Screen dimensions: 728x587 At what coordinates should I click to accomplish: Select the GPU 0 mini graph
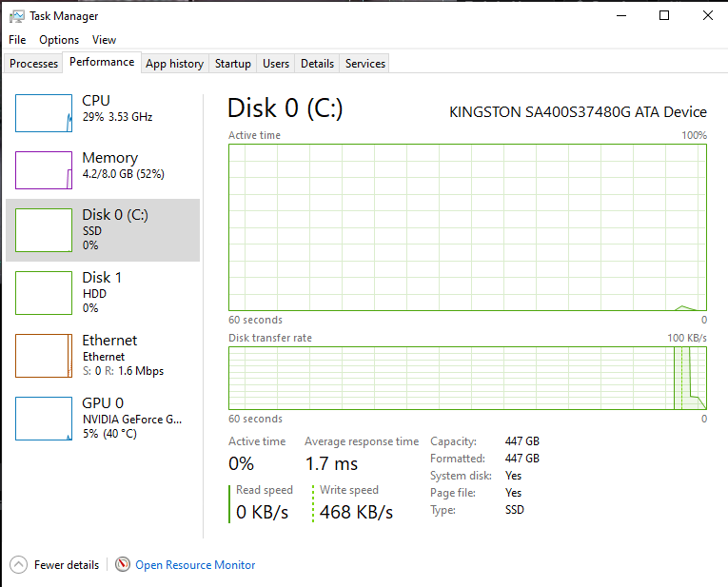coord(44,419)
